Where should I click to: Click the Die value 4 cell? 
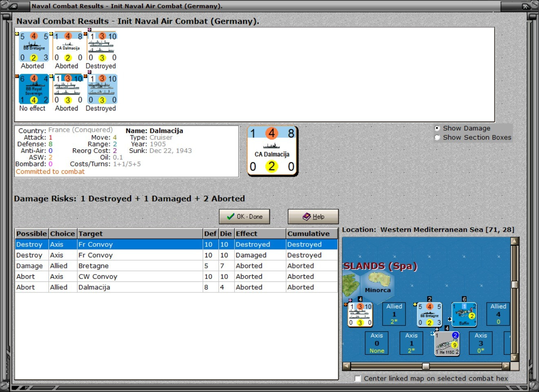[226, 287]
